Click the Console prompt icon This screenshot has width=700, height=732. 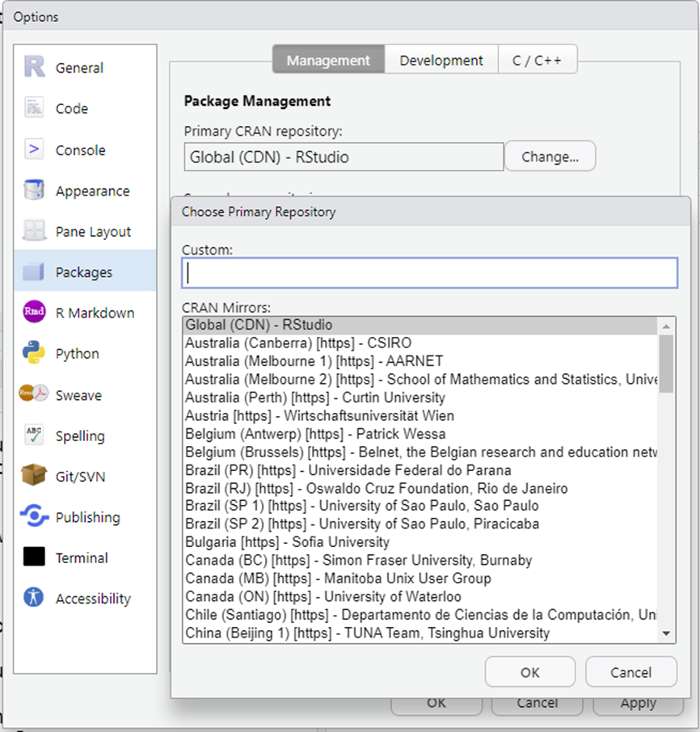[x=34, y=149]
